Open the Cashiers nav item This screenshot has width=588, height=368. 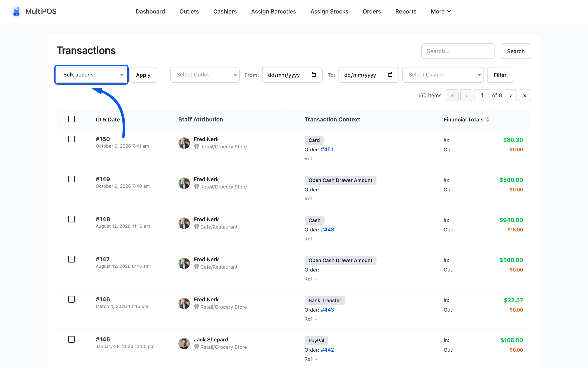click(x=225, y=11)
